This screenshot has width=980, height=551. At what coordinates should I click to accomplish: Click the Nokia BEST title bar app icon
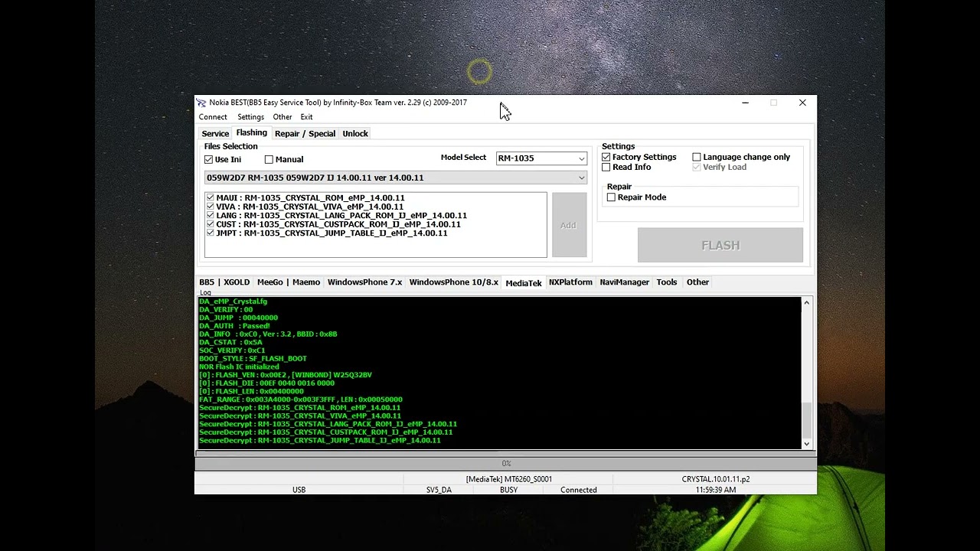(201, 103)
